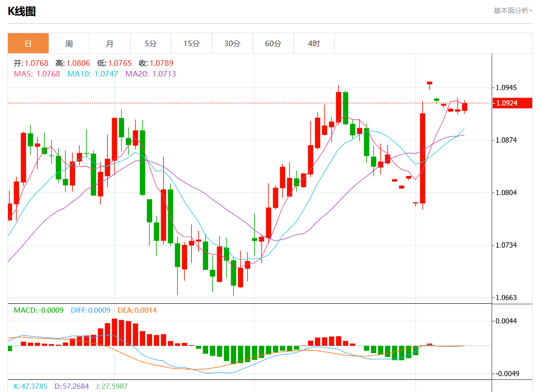The width and height of the screenshot is (543, 392).
Task: Click the 1.0734 price axis label
Action: click(506, 245)
